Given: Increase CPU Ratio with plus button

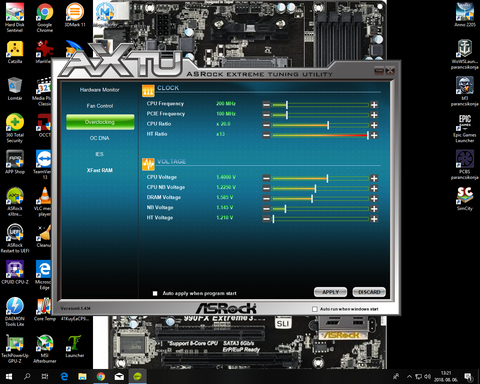Looking at the screenshot, I should coord(374,125).
